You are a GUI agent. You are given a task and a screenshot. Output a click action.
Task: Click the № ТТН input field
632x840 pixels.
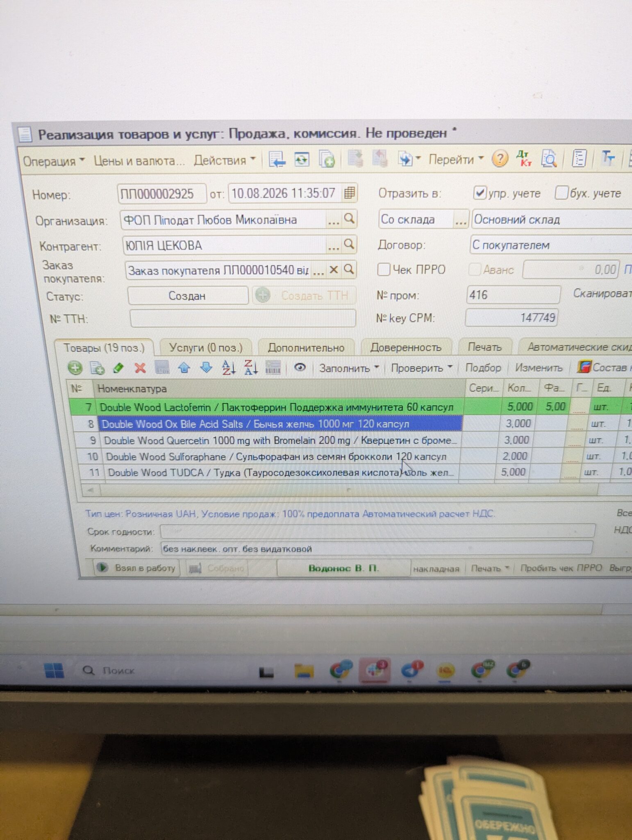tap(243, 318)
